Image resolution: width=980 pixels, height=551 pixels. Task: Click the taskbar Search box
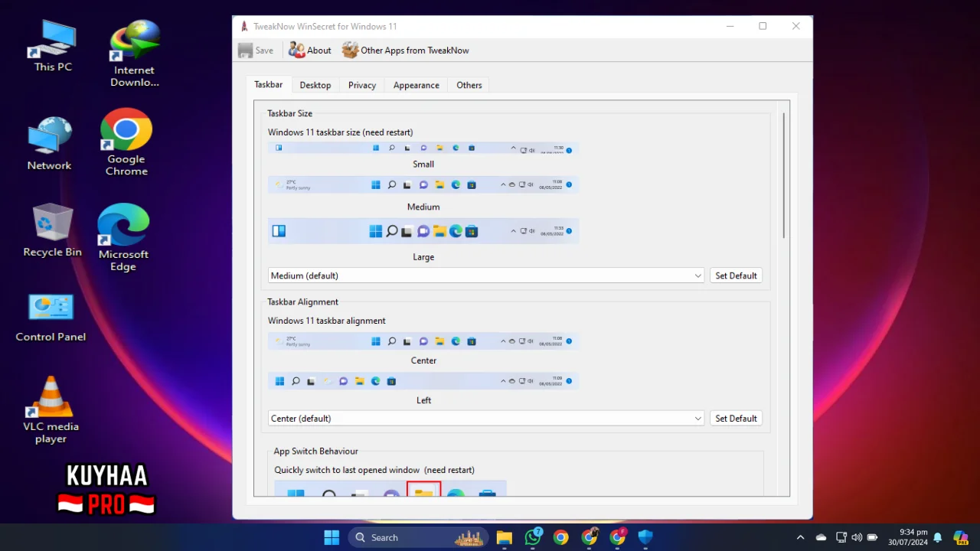(x=420, y=537)
